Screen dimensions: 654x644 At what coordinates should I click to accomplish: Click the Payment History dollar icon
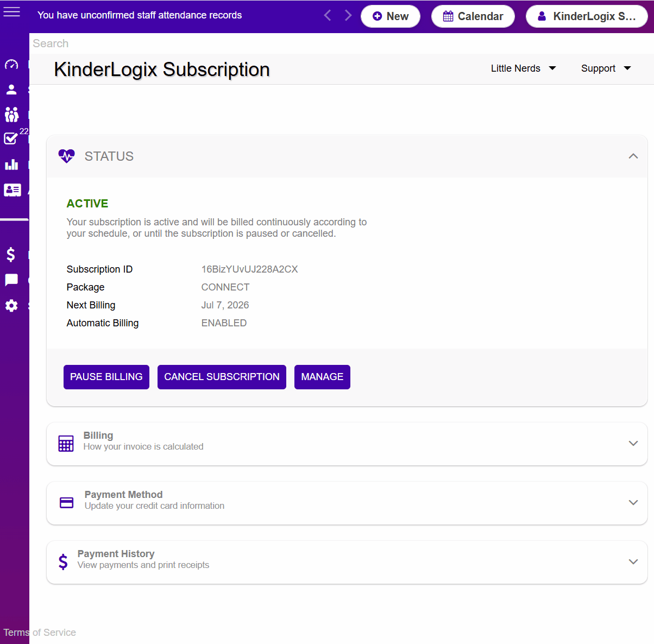pos(63,562)
